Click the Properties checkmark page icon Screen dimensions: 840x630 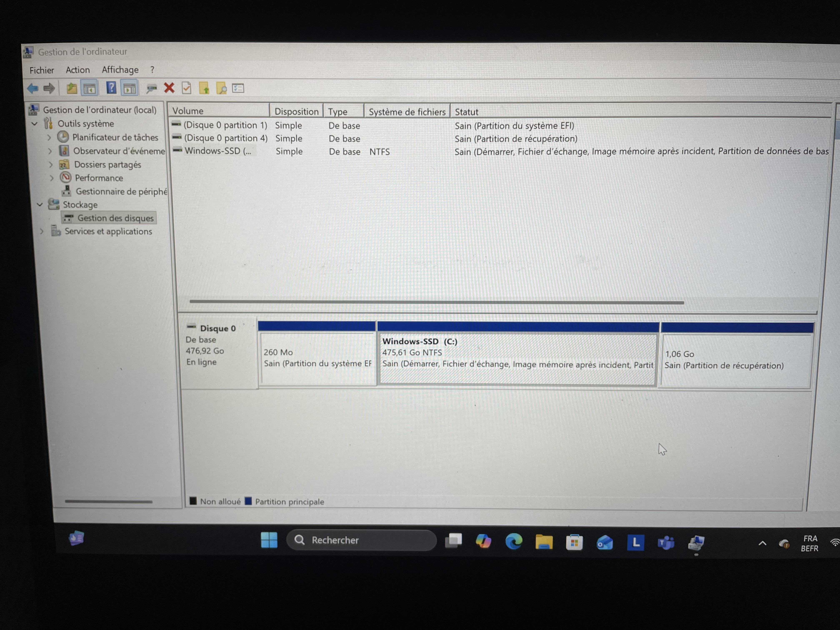click(x=186, y=89)
